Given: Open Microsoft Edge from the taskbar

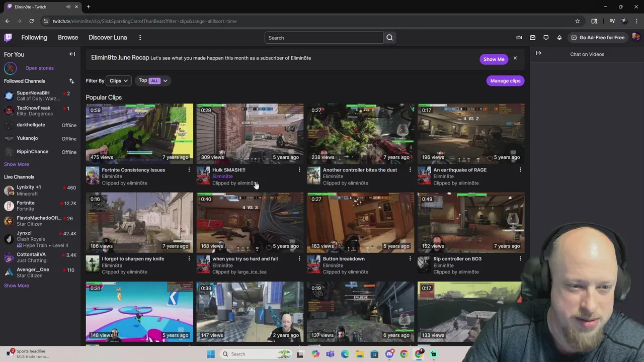Looking at the screenshot, I should point(345,354).
